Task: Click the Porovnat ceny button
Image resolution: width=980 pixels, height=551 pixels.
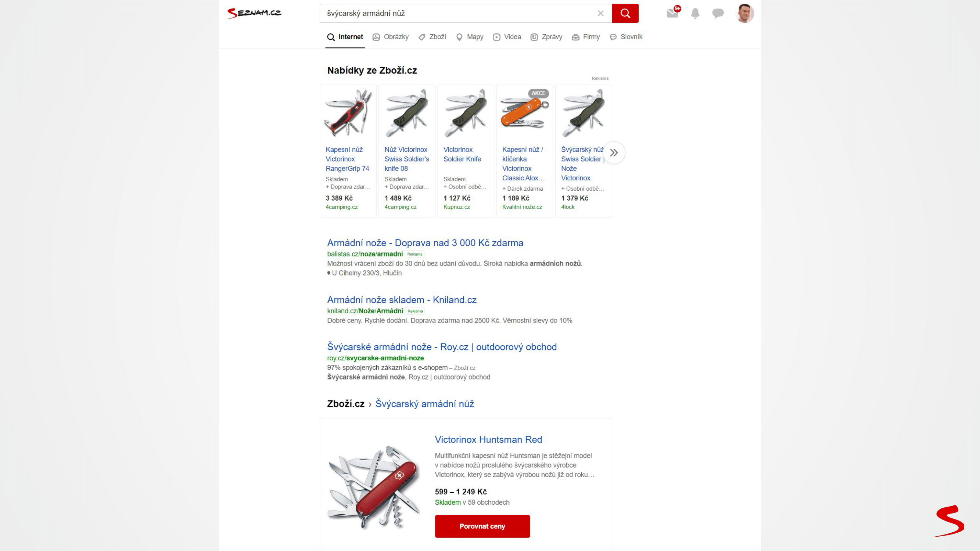Action: (x=482, y=526)
